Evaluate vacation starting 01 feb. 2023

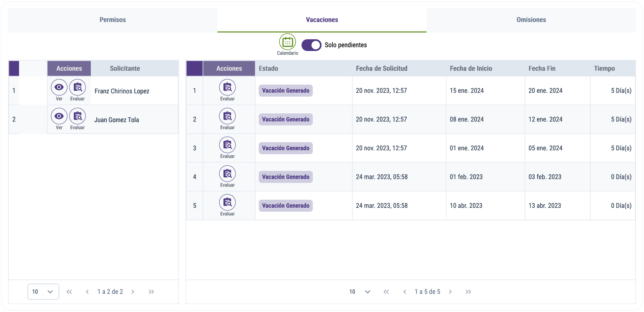pos(227,174)
